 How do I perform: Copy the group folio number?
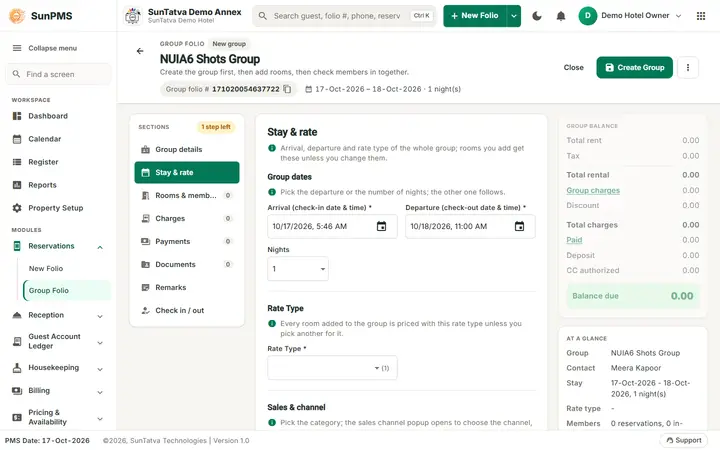[287, 89]
